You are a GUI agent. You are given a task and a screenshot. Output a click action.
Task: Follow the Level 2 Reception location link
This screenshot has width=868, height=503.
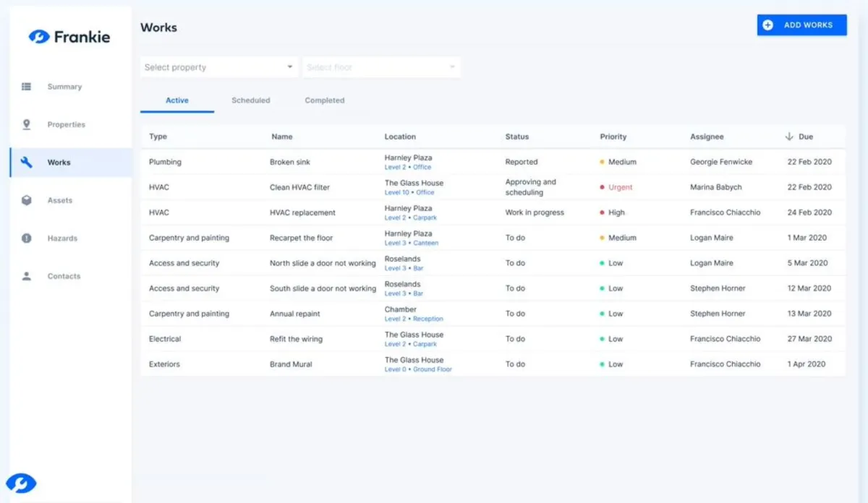tap(414, 319)
